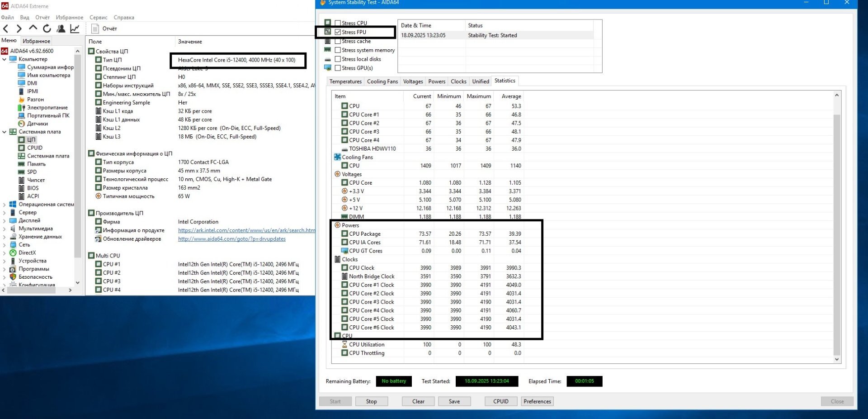The height and width of the screenshot is (419, 868).
Task: Click the Back arrow in AIDA64 toolbar
Action: click(6, 29)
